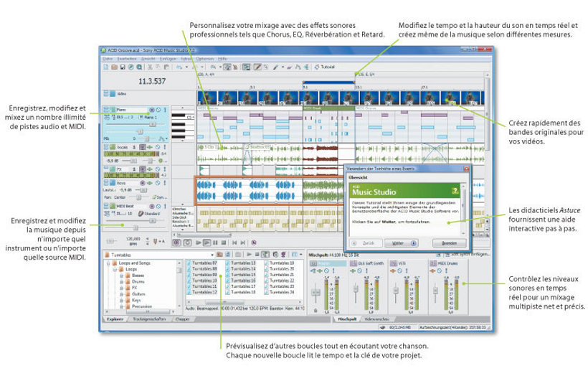Viewport: 588px width, 376px height.
Task: Open the Einfügen menu
Action: (x=168, y=59)
